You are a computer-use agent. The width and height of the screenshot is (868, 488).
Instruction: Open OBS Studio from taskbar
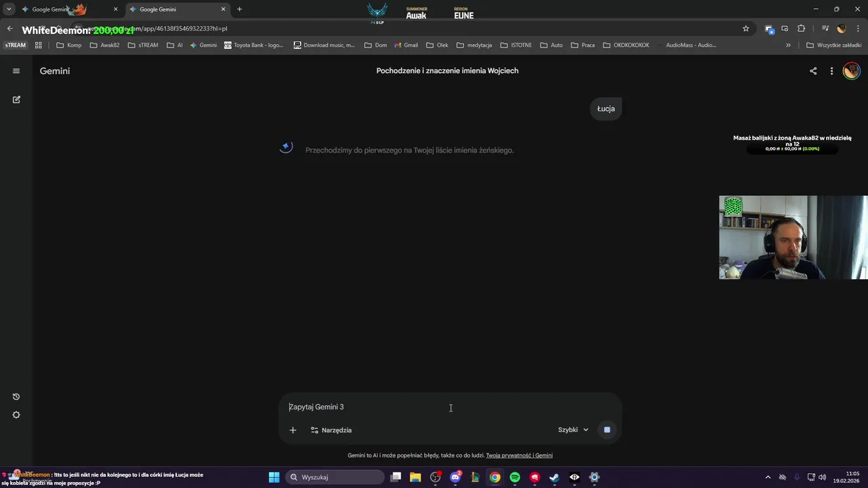[x=435, y=477]
